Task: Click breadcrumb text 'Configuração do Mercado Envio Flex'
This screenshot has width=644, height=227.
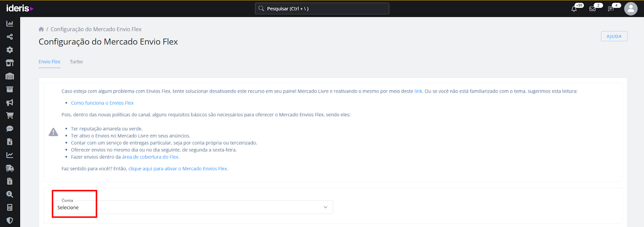Action: click(x=96, y=29)
